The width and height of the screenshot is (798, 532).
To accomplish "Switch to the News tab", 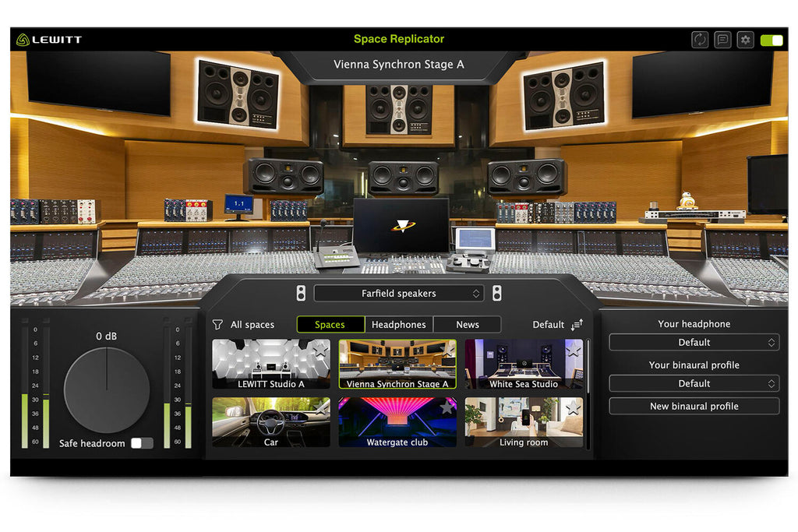I will point(468,325).
